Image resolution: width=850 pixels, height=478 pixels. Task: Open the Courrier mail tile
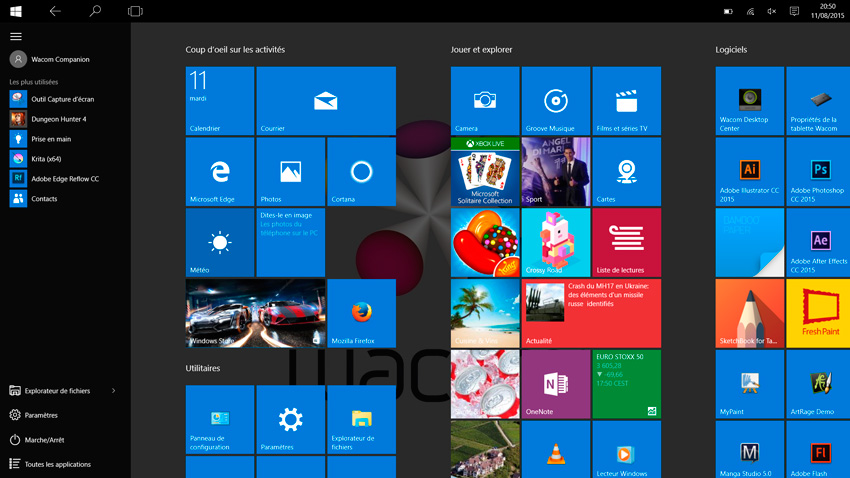point(326,101)
